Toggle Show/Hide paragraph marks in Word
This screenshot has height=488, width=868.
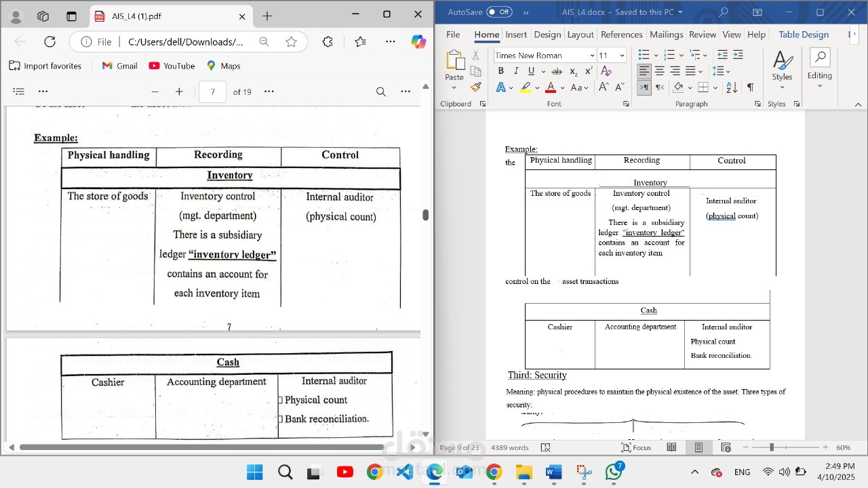(750, 87)
